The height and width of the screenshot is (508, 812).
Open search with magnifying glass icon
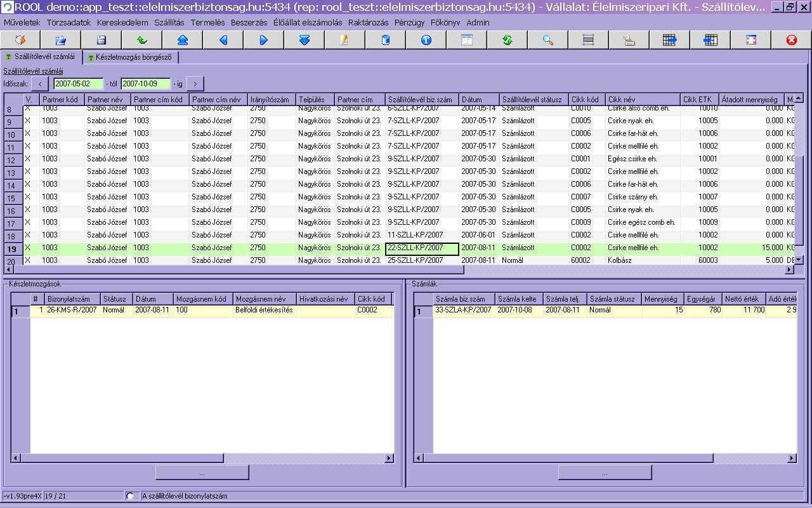coord(547,40)
